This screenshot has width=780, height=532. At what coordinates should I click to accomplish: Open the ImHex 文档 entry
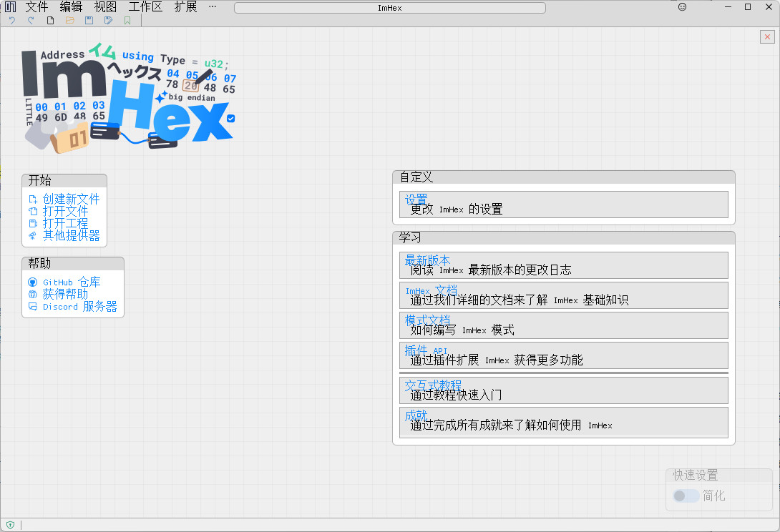pyautogui.click(x=564, y=295)
